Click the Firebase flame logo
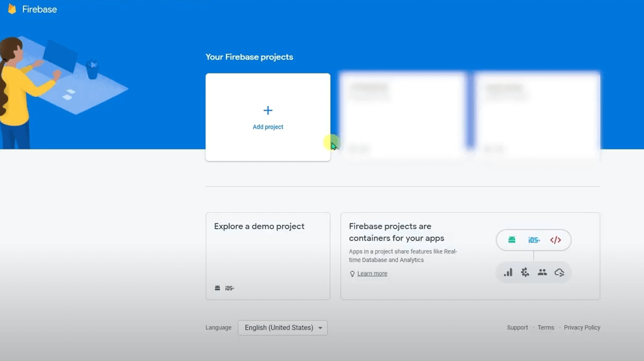 pyautogui.click(x=12, y=9)
